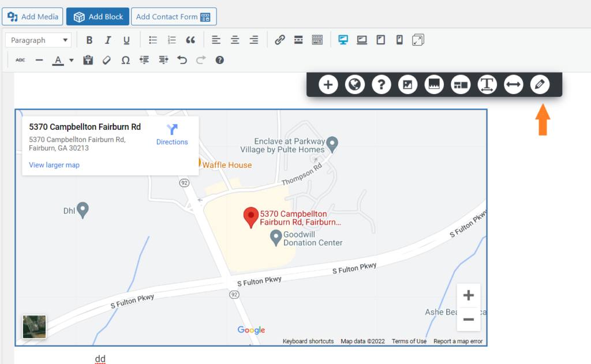Click the question mark popover icon
Image resolution: width=591 pixels, height=364 pixels.
381,84
